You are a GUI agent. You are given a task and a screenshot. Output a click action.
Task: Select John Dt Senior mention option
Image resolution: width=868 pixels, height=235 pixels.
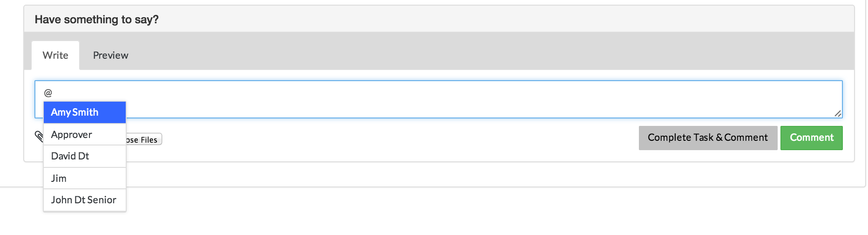pos(84,200)
